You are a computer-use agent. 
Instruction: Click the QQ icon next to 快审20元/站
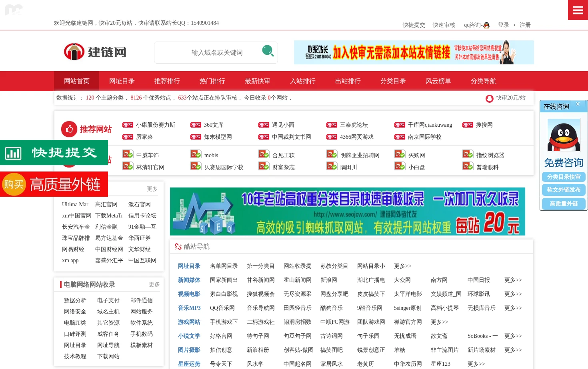(x=490, y=98)
